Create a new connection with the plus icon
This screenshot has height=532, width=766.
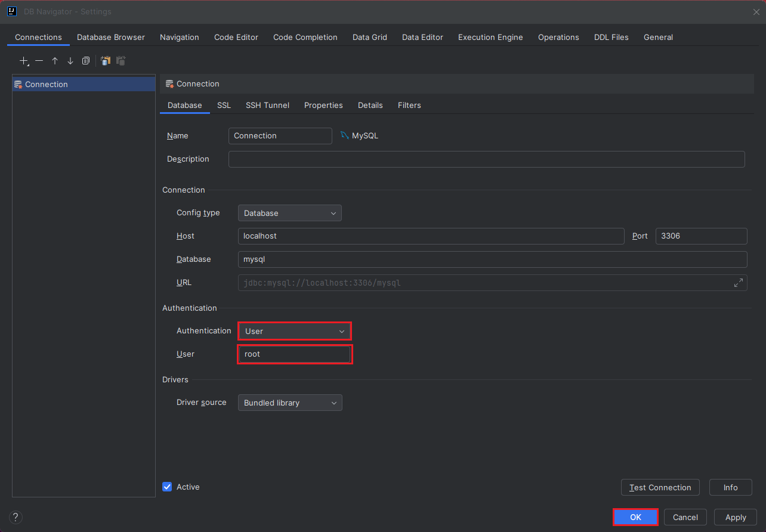23,60
